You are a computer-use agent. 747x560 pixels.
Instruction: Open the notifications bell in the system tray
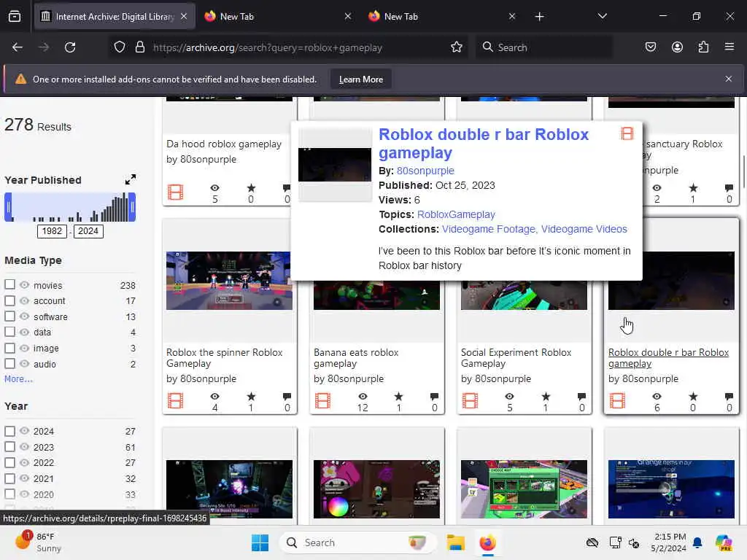point(697,542)
